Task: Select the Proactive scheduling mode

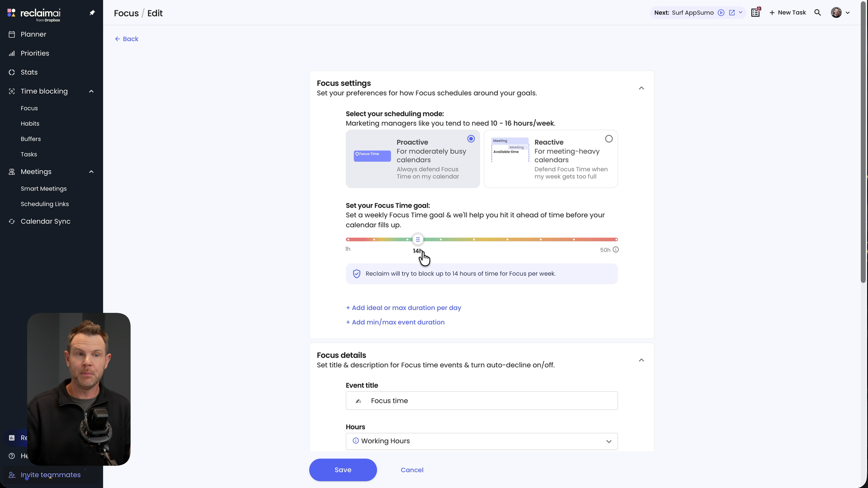Action: point(471,139)
